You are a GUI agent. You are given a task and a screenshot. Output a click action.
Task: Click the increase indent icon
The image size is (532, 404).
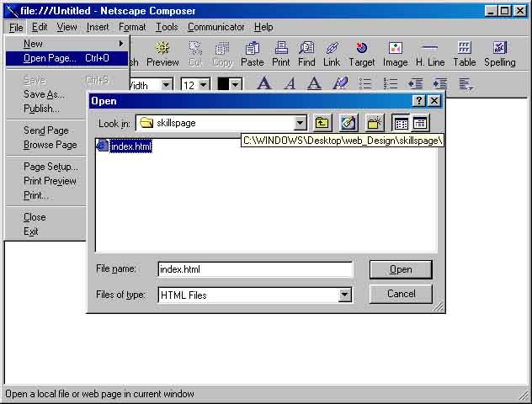440,83
